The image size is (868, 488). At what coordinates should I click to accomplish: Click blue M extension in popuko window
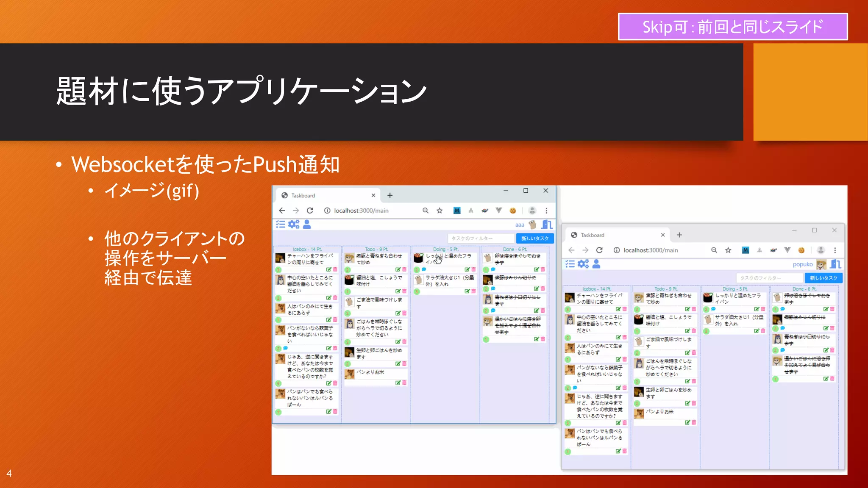(x=746, y=250)
